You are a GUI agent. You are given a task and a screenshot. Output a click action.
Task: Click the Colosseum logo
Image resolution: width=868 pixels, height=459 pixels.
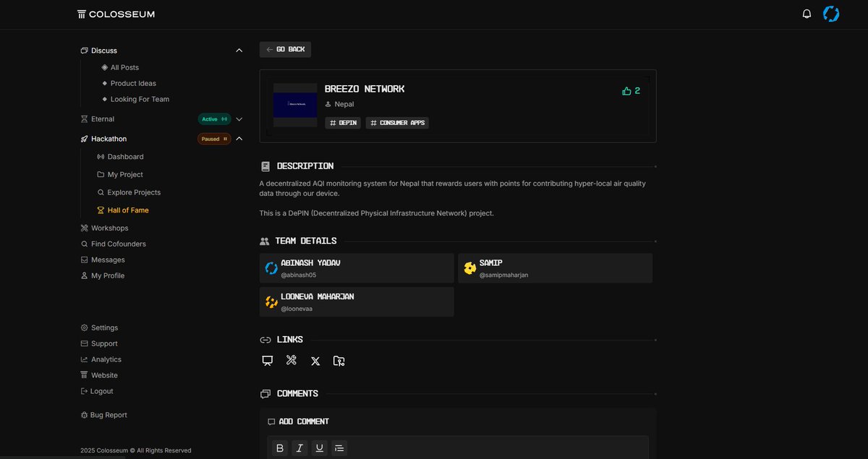(x=116, y=14)
